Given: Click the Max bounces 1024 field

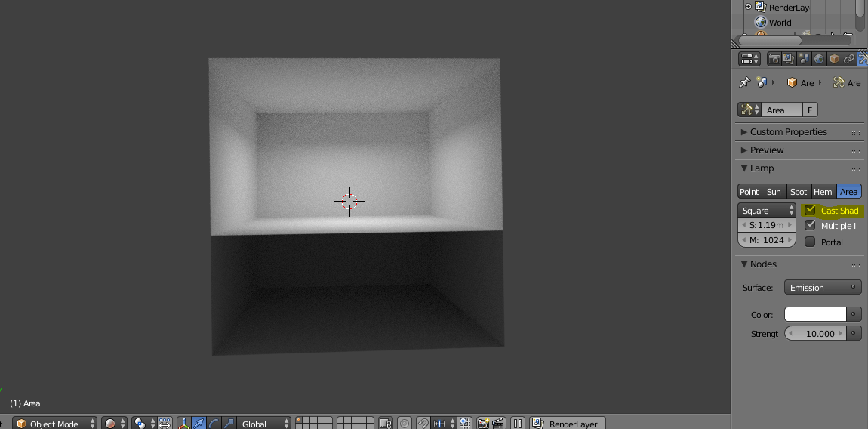Looking at the screenshot, I should [x=767, y=240].
